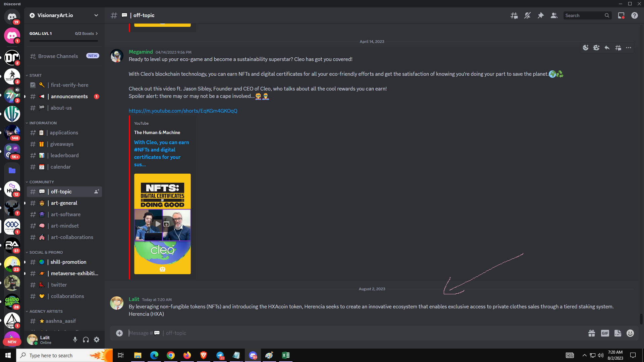Open more options for Megamind's message
The height and width of the screenshot is (362, 644).
[629, 48]
